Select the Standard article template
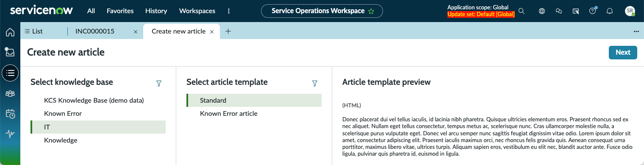The height and width of the screenshot is (165, 644). 254,101
